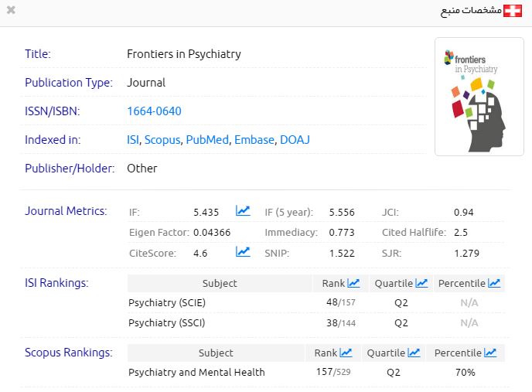This screenshot has width=532, height=392.
Task: Follow the Scopus indexing link
Action: click(x=162, y=140)
